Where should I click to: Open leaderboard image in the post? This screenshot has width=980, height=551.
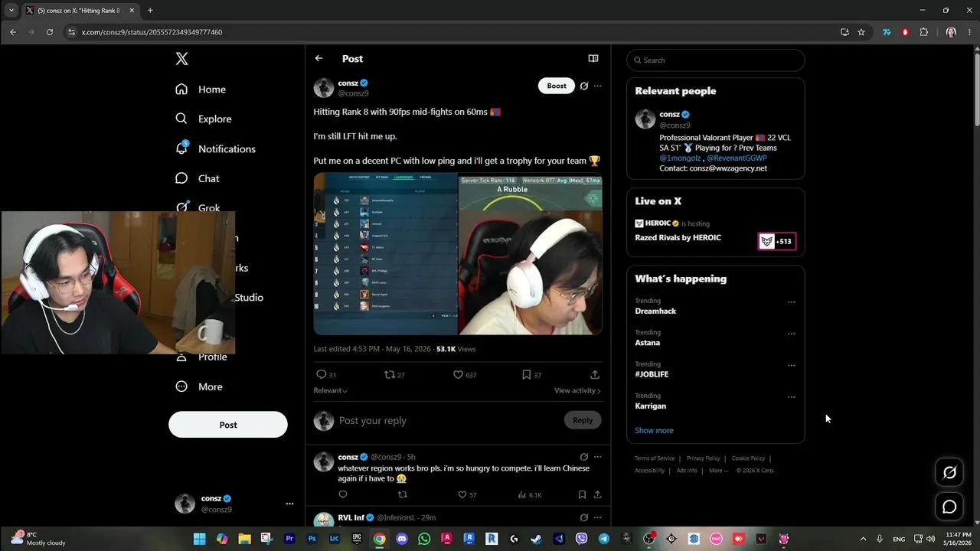(x=385, y=254)
